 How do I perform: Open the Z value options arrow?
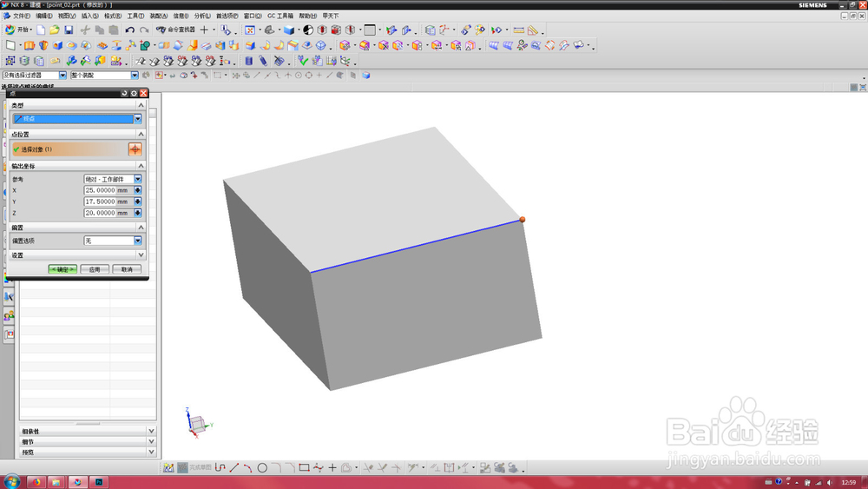pyautogui.click(x=138, y=213)
